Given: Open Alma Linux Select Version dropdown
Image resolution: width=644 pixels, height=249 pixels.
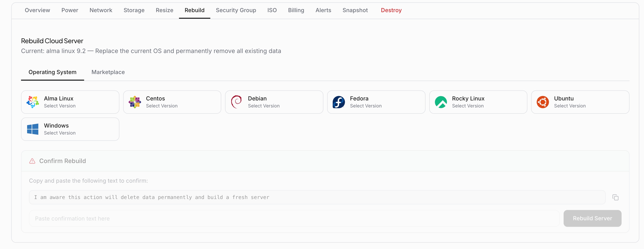Looking at the screenshot, I should pyautogui.click(x=70, y=102).
